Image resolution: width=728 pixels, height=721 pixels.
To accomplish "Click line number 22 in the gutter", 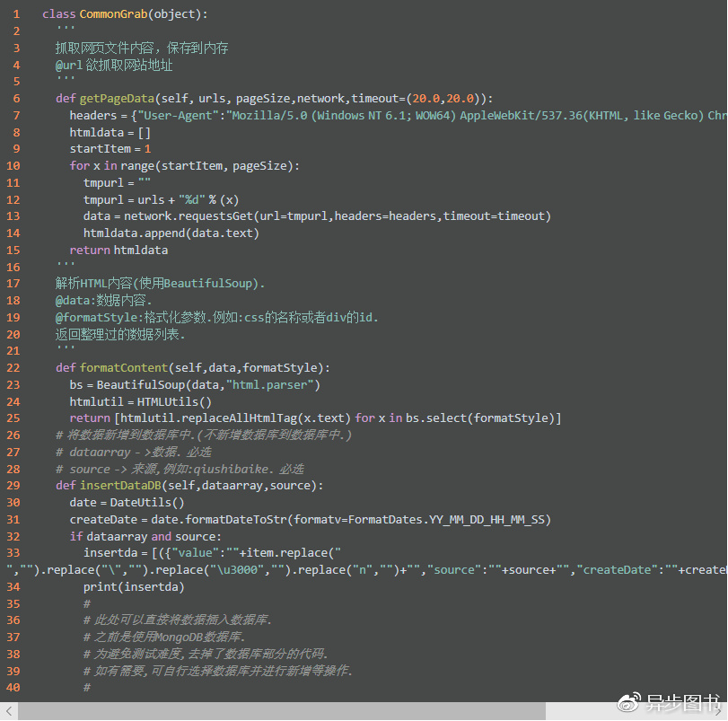I will tap(13, 368).
